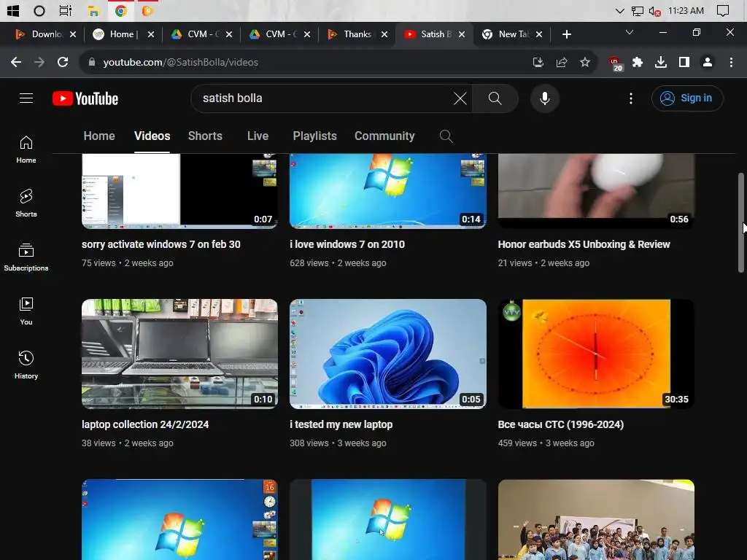Reload the page
747x560 pixels.
[x=63, y=63]
